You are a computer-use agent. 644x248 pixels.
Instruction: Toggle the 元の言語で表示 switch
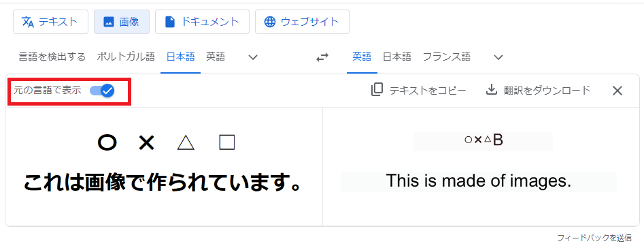click(102, 91)
